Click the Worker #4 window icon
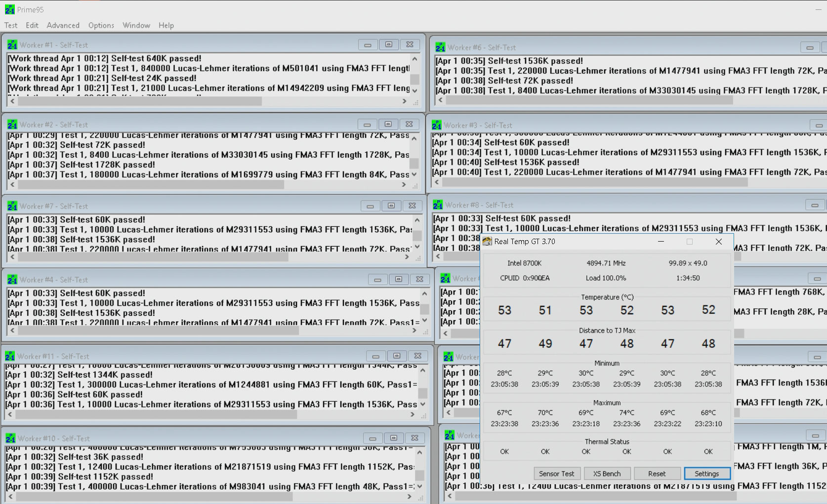The width and height of the screenshot is (827, 504). pyautogui.click(x=12, y=280)
